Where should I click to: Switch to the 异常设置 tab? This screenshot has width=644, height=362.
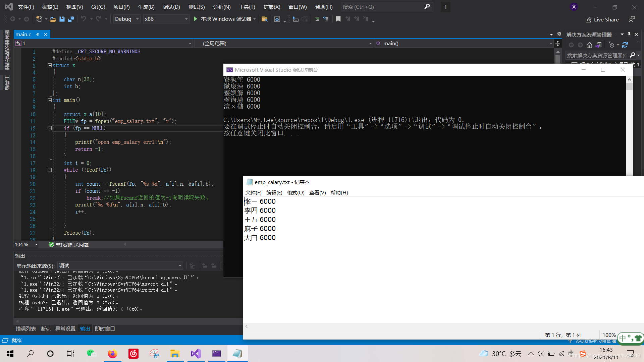pyautogui.click(x=65, y=329)
